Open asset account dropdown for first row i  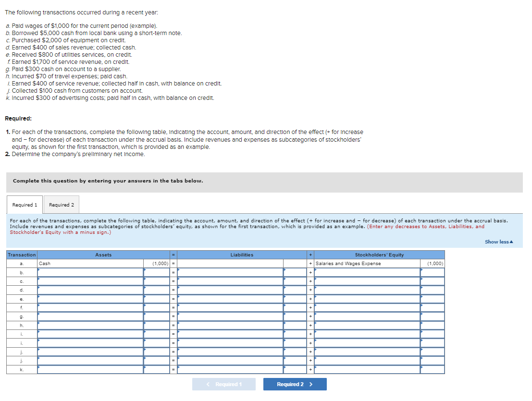(90, 334)
